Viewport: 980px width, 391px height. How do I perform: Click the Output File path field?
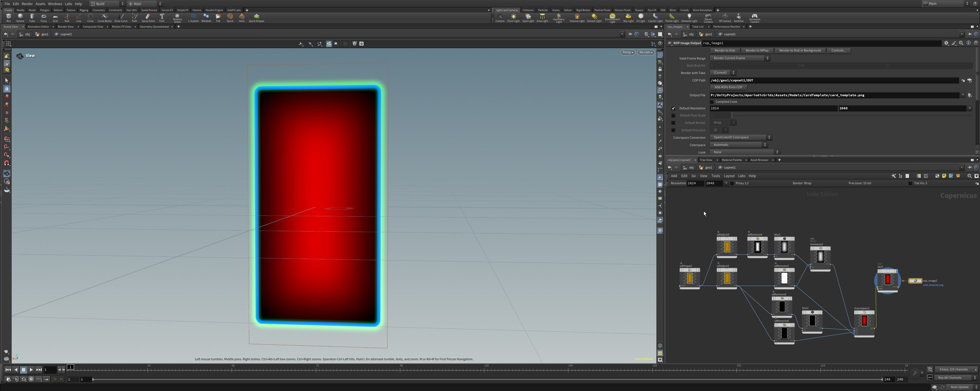tap(834, 95)
